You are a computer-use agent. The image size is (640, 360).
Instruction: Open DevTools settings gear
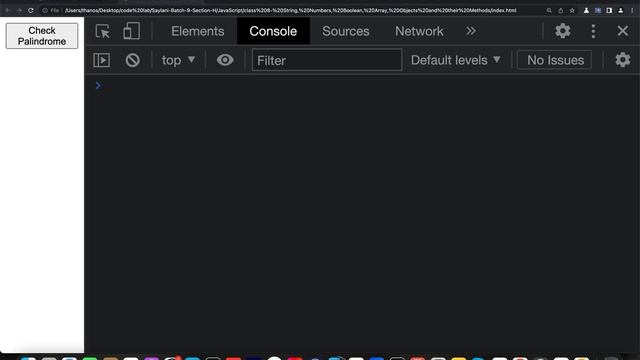[x=562, y=31]
